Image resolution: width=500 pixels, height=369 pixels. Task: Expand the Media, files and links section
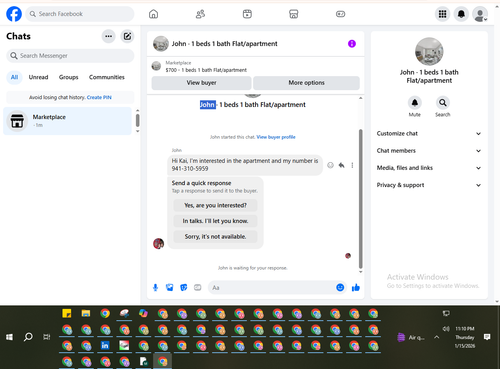[429, 168]
